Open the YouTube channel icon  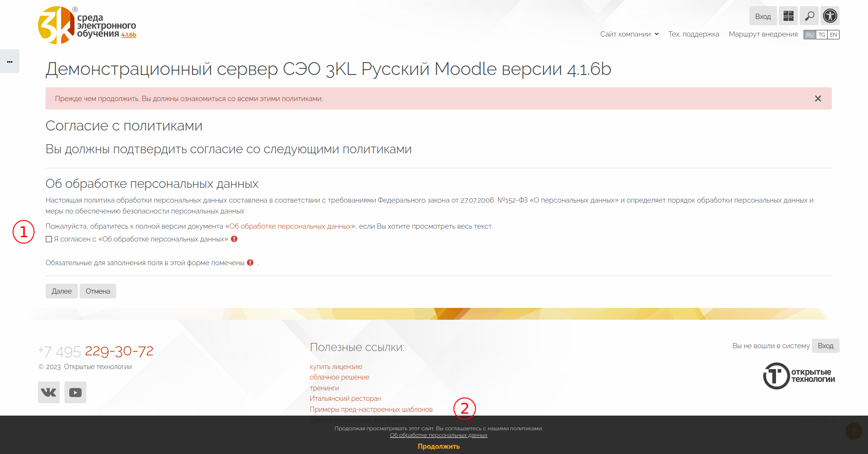(75, 392)
